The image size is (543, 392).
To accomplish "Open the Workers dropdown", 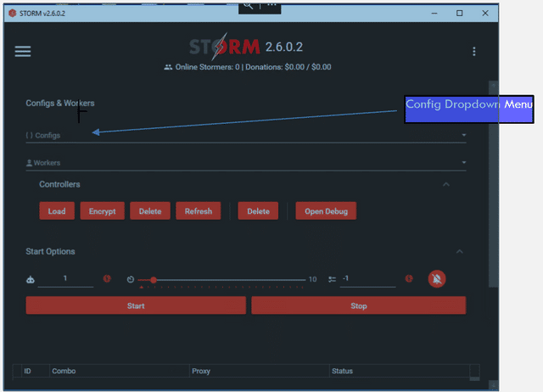I will point(246,163).
